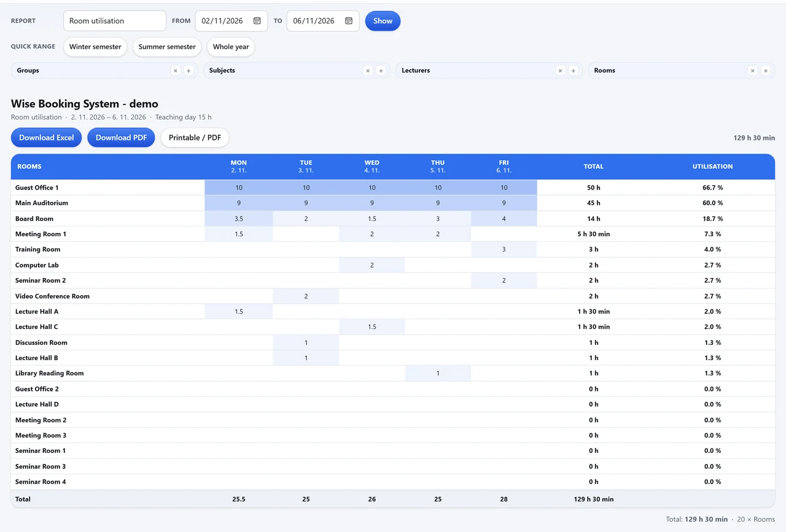Click the Lecturers filter field
This screenshot has height=532, width=786.
coord(489,71)
